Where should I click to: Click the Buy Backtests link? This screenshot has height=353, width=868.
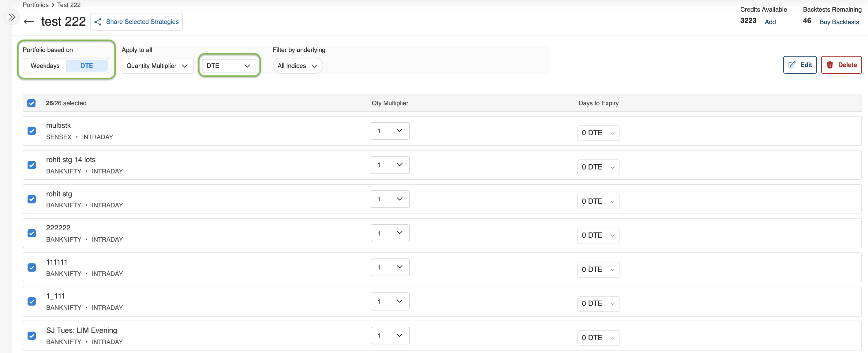tap(839, 22)
